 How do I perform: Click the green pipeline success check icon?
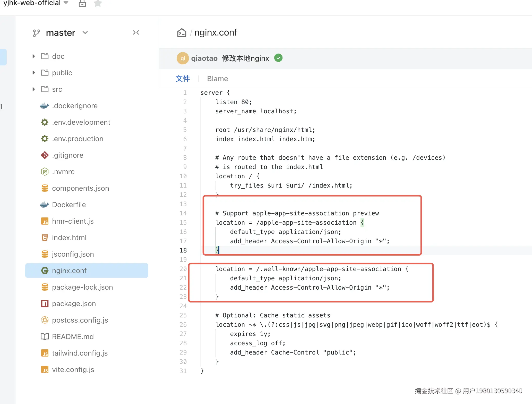[278, 58]
